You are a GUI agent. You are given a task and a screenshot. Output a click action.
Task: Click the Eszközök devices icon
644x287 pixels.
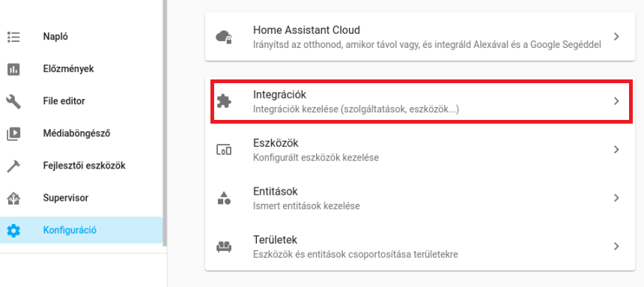(224, 150)
